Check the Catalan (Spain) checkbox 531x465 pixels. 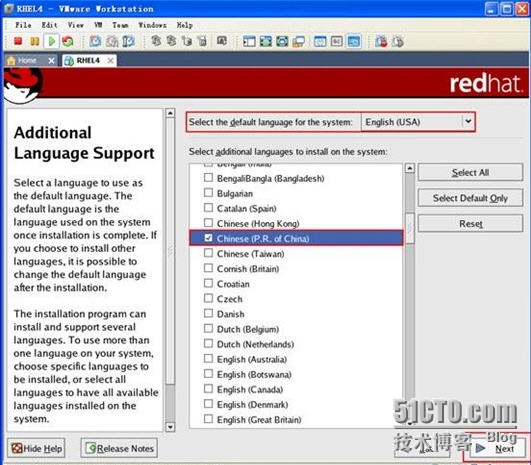(x=208, y=208)
